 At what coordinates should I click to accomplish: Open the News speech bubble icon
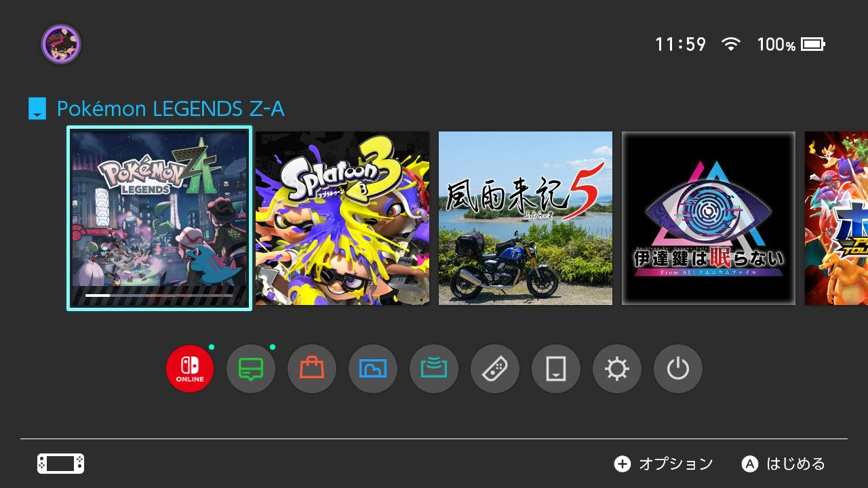[251, 369]
